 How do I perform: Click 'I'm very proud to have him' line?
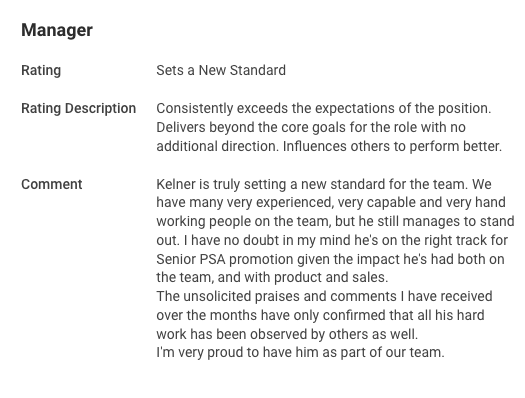click(300, 352)
